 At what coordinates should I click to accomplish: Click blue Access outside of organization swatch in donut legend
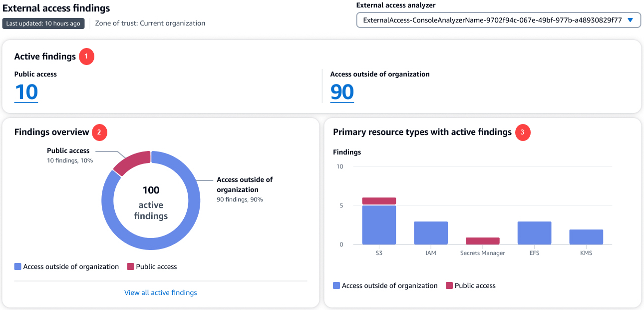point(18,266)
